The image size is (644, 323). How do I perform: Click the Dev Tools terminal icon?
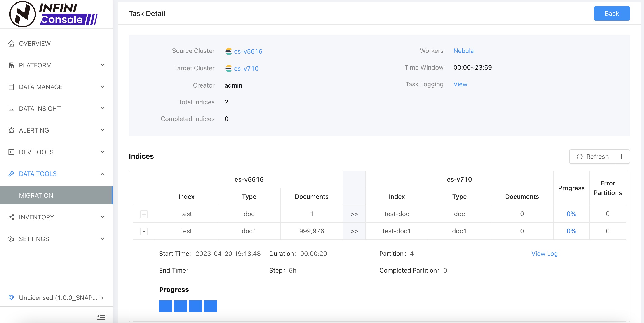(x=11, y=152)
